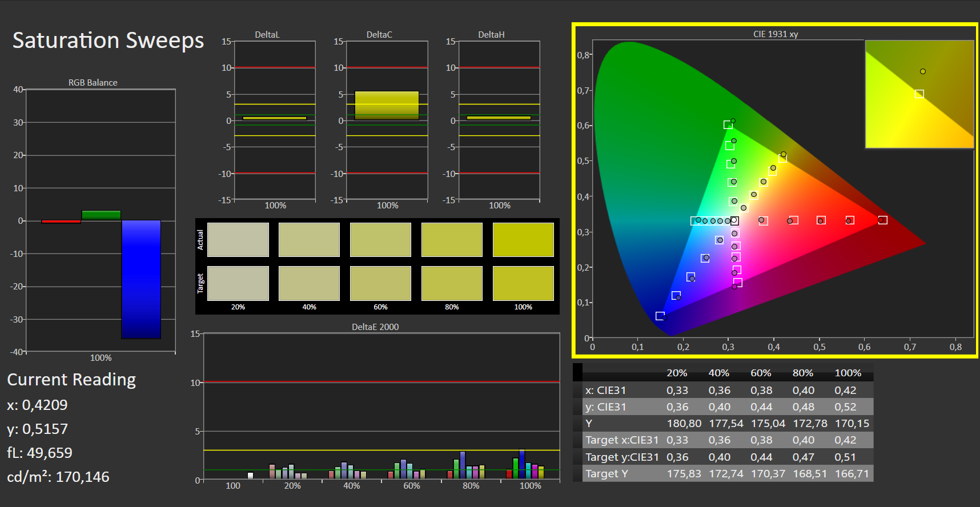This screenshot has width=980, height=507.
Task: Click the "y: 0,5157" reading
Action: 37,429
